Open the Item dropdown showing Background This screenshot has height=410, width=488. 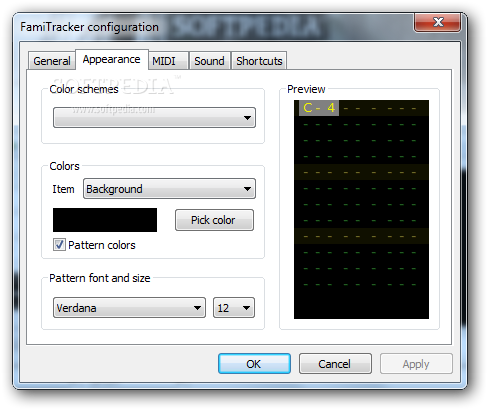coord(169,189)
